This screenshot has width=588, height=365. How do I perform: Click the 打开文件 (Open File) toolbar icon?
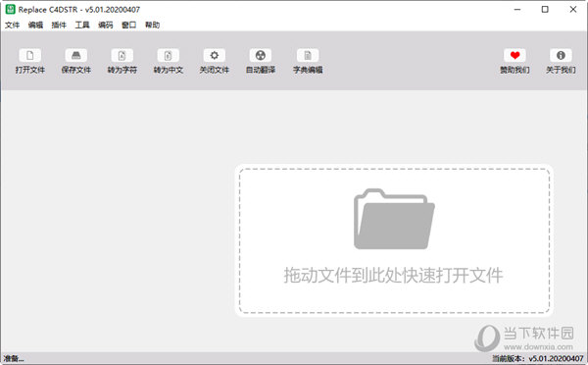[x=30, y=56]
